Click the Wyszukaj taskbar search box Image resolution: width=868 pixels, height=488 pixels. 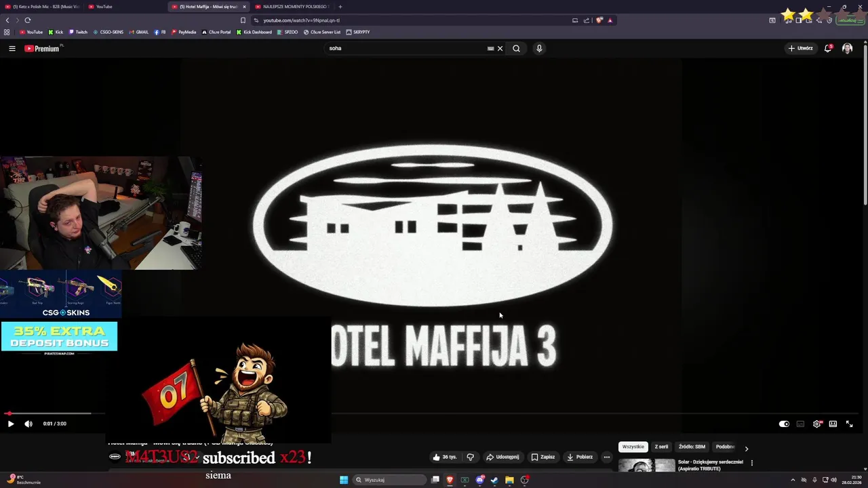389,480
